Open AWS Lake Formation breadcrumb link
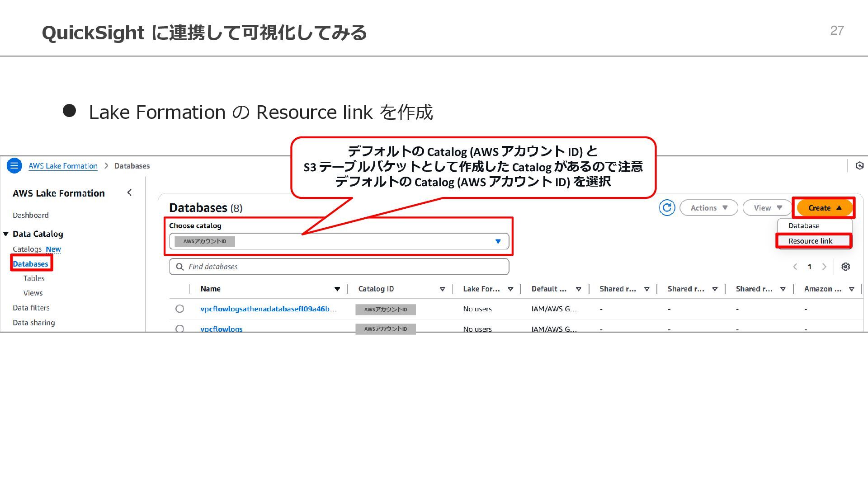The image size is (868, 488). (63, 166)
